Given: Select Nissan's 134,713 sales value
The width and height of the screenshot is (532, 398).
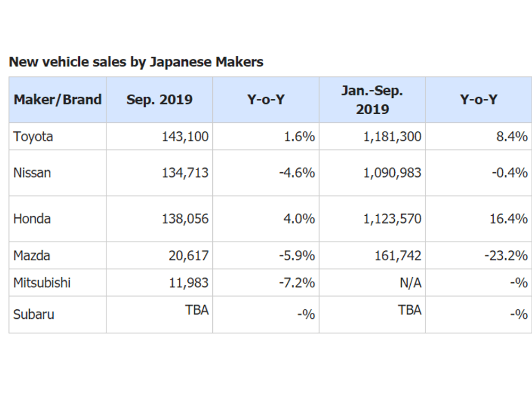Looking at the screenshot, I should (x=185, y=173).
